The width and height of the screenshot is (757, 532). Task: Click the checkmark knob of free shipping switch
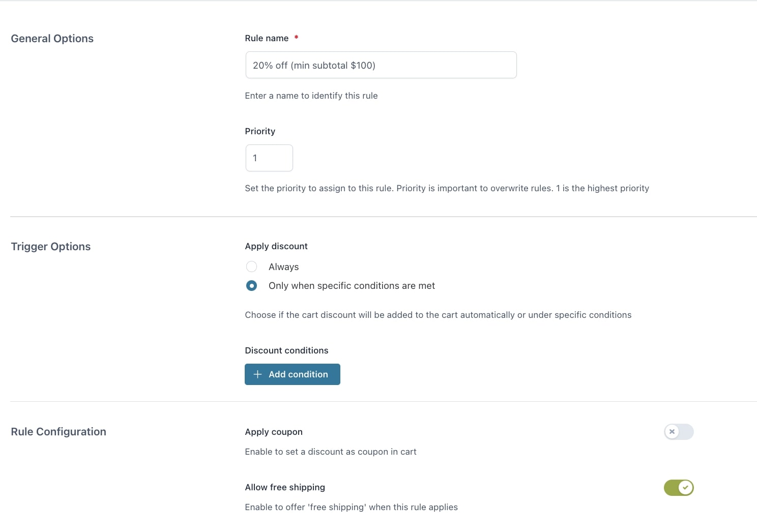(686, 488)
